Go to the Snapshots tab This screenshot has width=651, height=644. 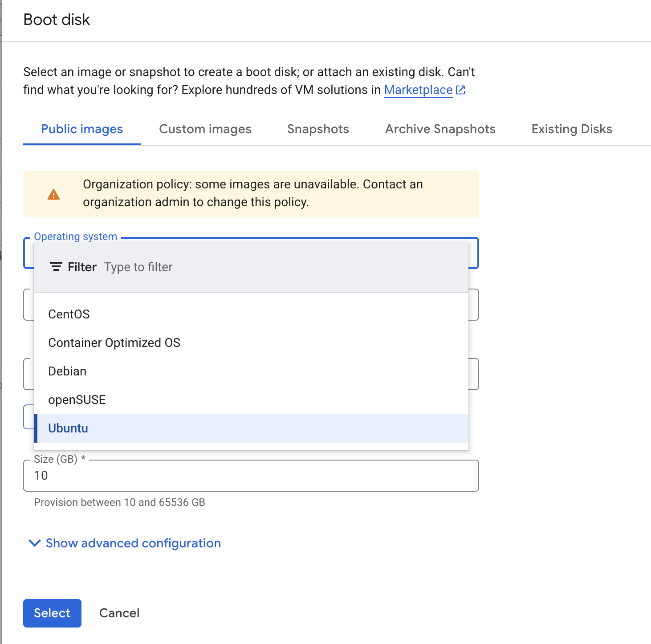coord(318,129)
